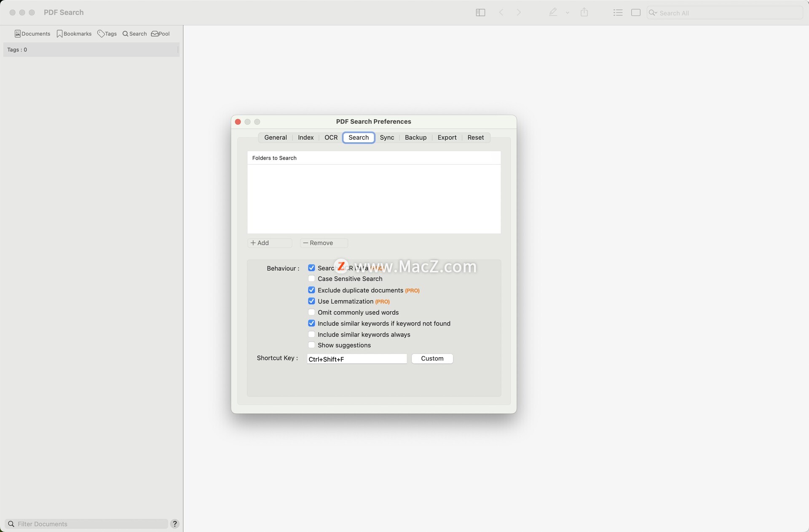Select the Export preferences tab
809x532 pixels.
point(447,137)
